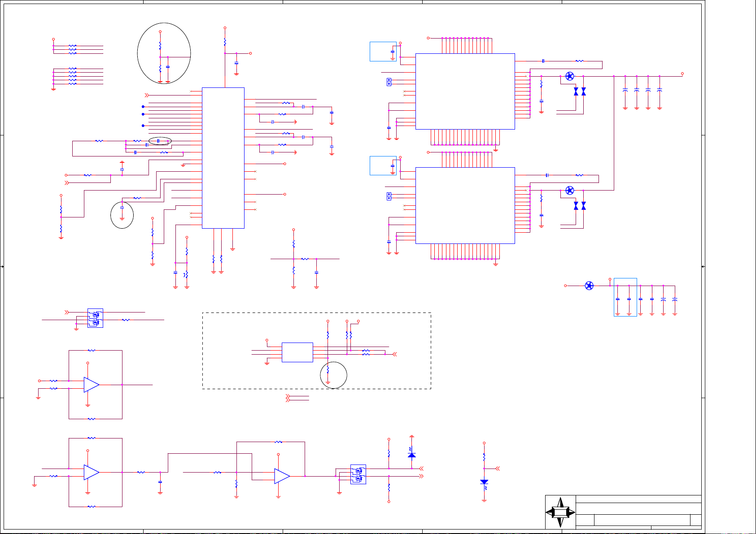Select the round ferrite symbol beside upper-right IC
The height and width of the screenshot is (534, 756).
click(570, 76)
